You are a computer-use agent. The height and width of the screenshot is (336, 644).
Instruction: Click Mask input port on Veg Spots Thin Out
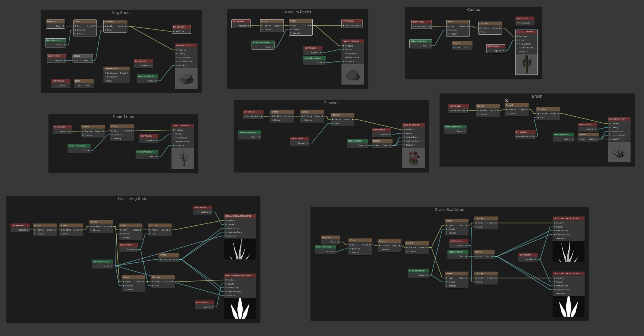105,30
